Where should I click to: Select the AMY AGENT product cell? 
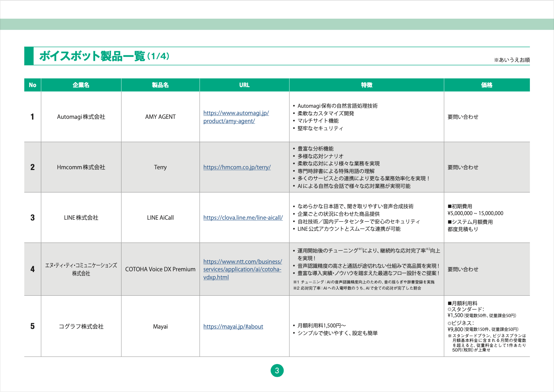coord(160,117)
